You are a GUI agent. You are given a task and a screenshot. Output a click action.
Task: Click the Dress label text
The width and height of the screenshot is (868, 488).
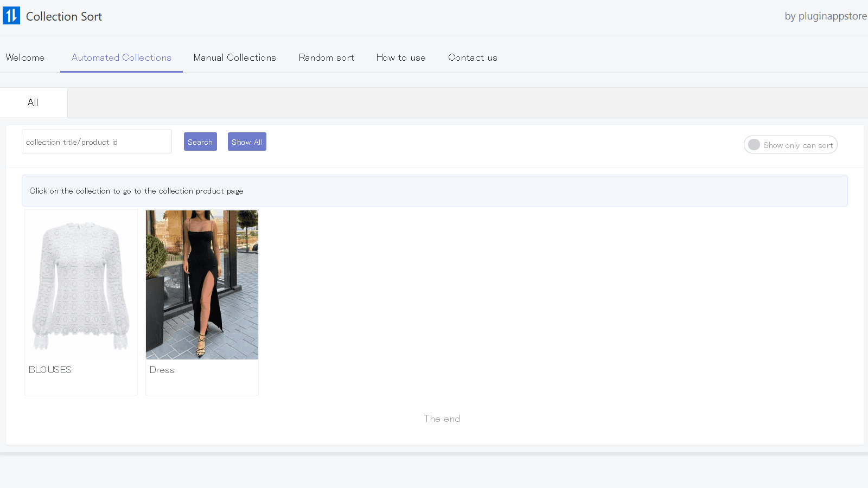point(162,370)
